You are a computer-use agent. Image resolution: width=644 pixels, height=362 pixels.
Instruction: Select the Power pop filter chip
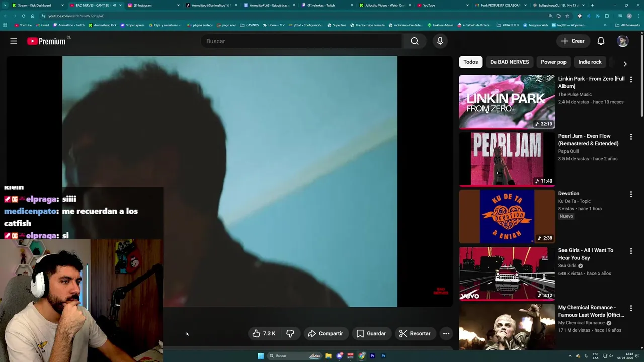click(x=553, y=62)
